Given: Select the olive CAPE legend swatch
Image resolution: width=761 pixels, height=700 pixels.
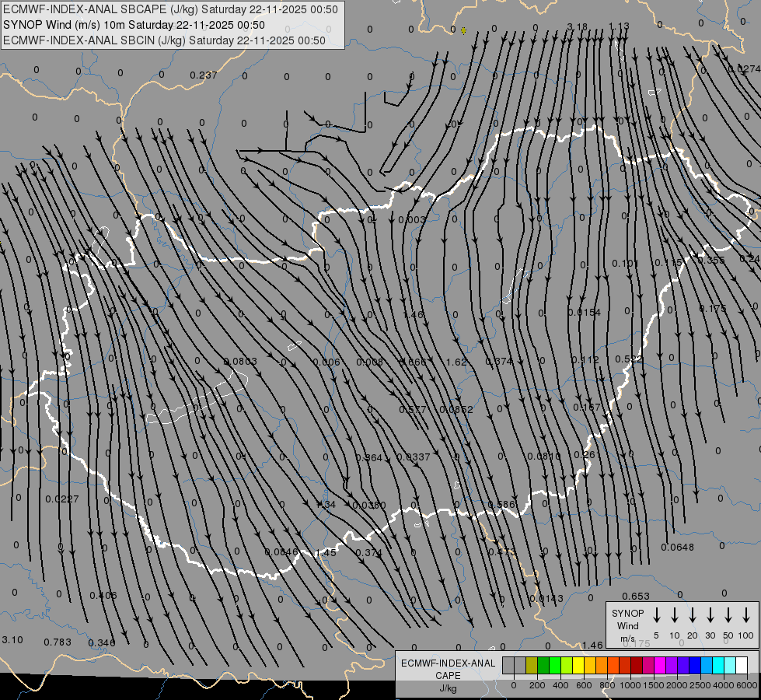Looking at the screenshot, I should (532, 666).
